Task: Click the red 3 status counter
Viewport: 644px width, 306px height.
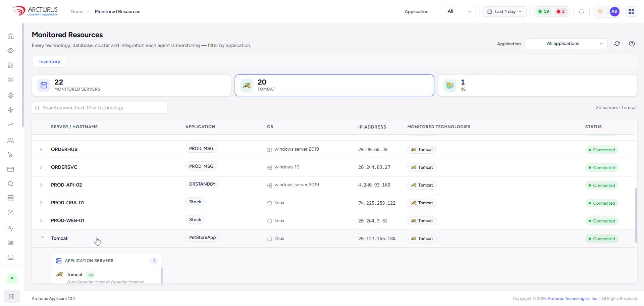Action: [561, 11]
